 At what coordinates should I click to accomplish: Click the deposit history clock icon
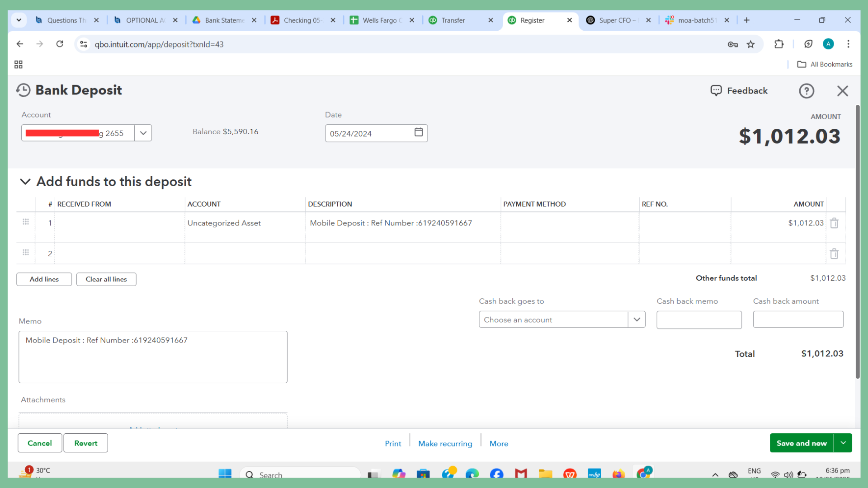pos(23,90)
